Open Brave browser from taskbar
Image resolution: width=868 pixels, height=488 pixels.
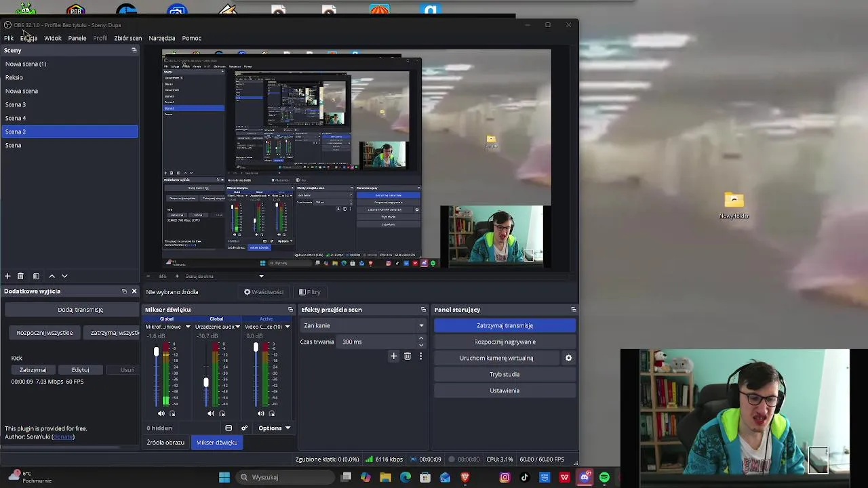click(x=465, y=477)
